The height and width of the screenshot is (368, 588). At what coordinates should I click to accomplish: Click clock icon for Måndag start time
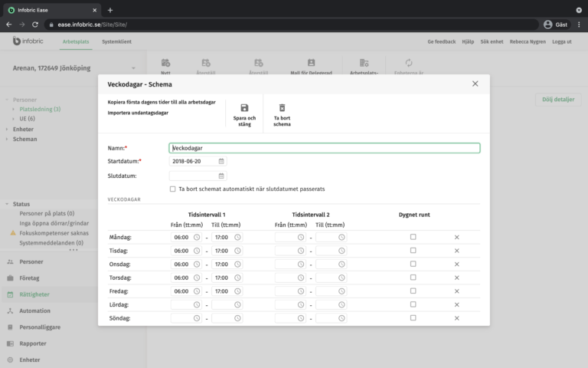(x=196, y=238)
